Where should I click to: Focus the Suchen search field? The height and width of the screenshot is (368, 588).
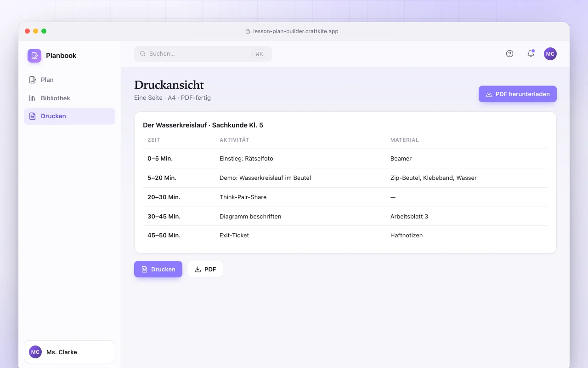[203, 54]
